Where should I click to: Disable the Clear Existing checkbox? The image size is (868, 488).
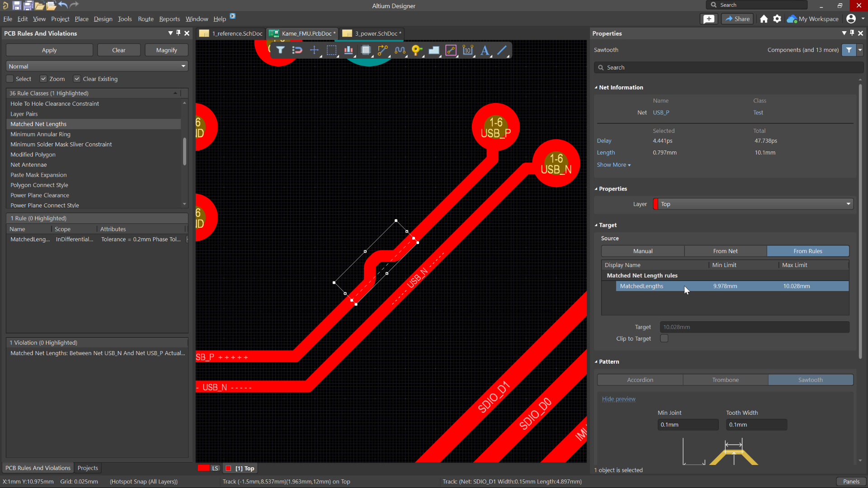(77, 79)
